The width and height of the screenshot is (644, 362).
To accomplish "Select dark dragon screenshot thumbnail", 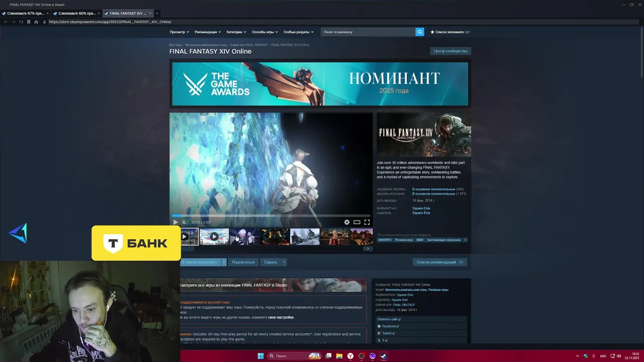I will pos(275,236).
